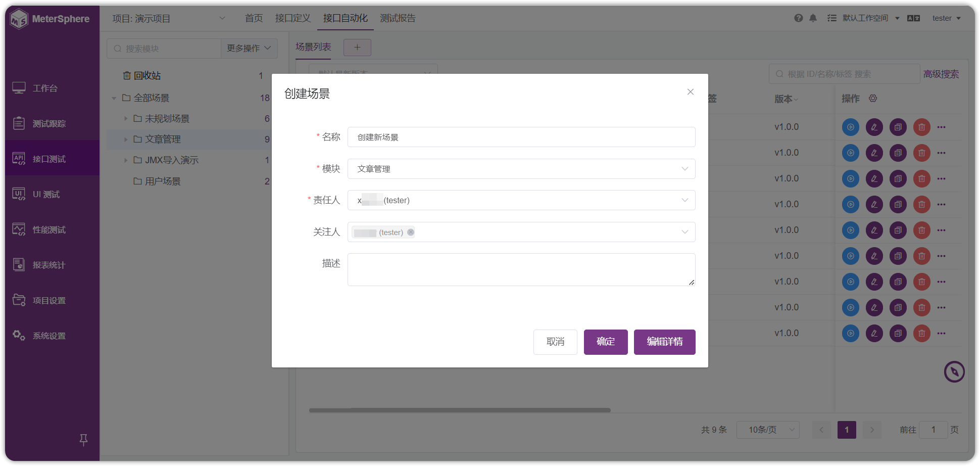Switch to the 测试报告 tab

pos(398,18)
